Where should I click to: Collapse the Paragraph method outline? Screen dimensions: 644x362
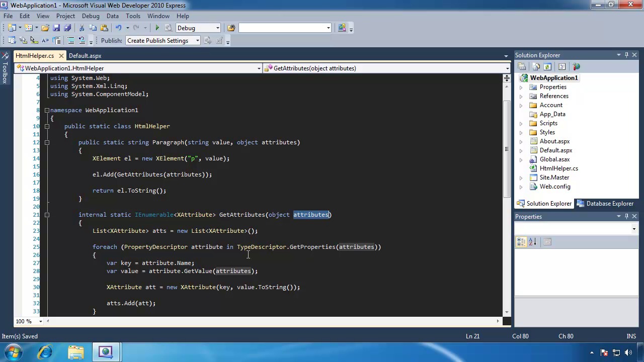[x=47, y=142]
